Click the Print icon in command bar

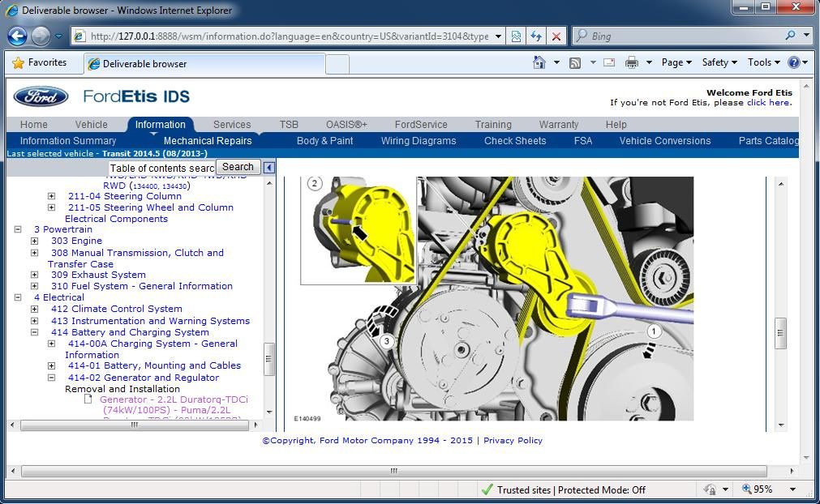point(632,62)
